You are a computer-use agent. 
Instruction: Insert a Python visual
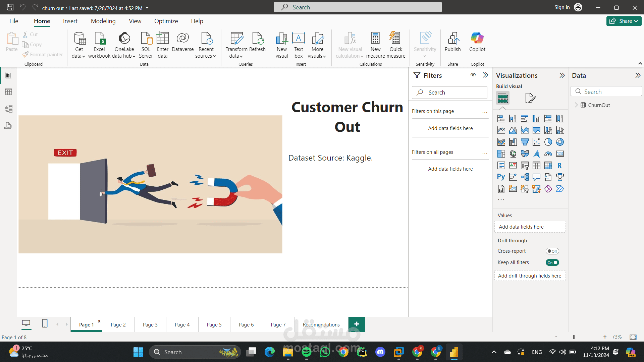(501, 177)
